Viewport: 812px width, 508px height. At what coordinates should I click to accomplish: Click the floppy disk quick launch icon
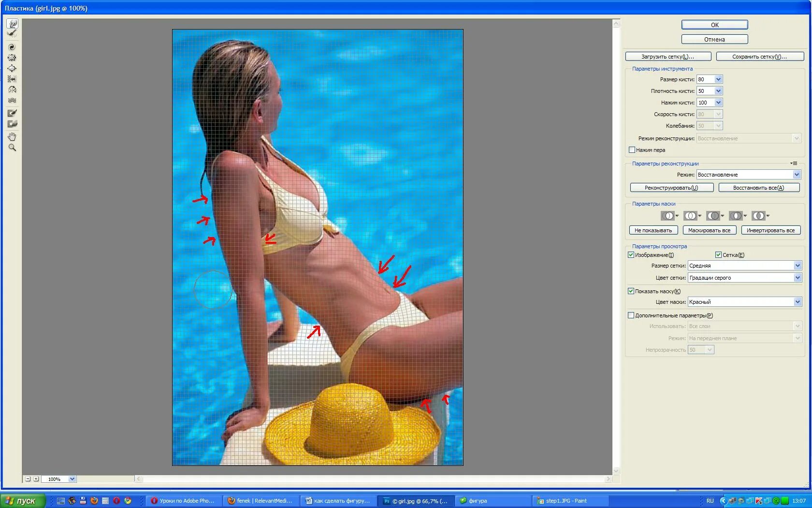(83, 501)
